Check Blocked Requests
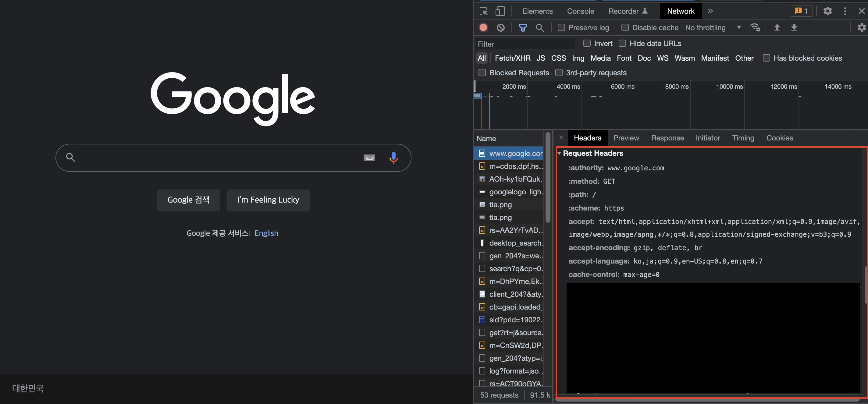This screenshot has height=404, width=868. coord(482,73)
